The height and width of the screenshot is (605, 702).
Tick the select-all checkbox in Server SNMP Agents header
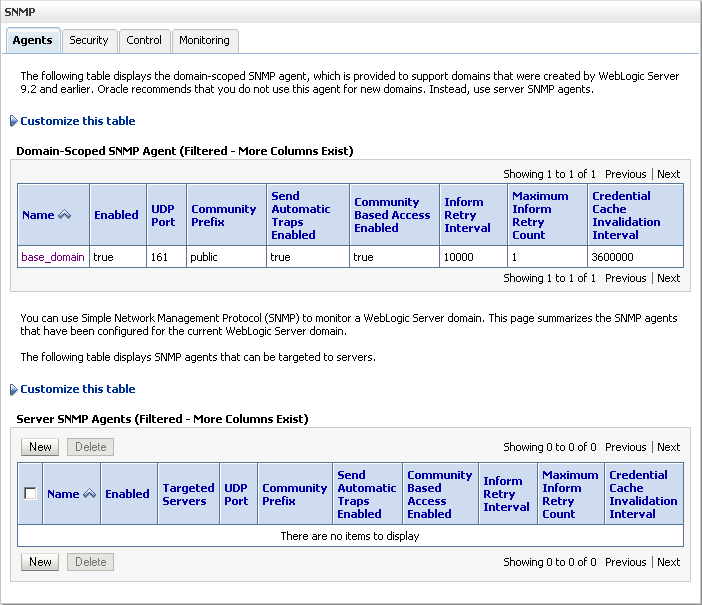pyautogui.click(x=30, y=494)
